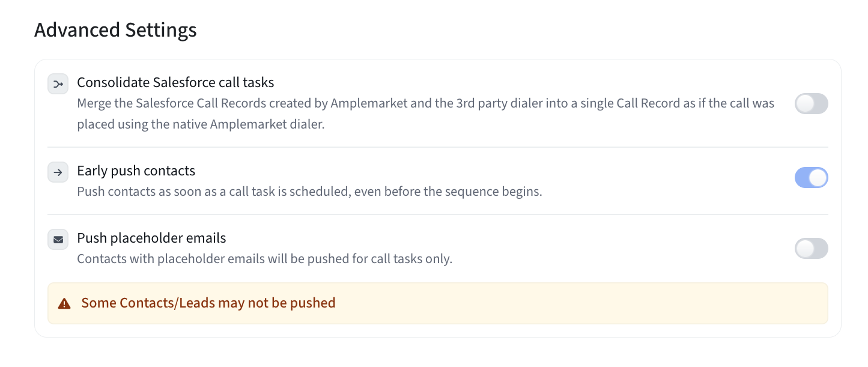Click the envelope icon beside Push placeholder emails
Image resolution: width=868 pixels, height=367 pixels.
(58, 240)
